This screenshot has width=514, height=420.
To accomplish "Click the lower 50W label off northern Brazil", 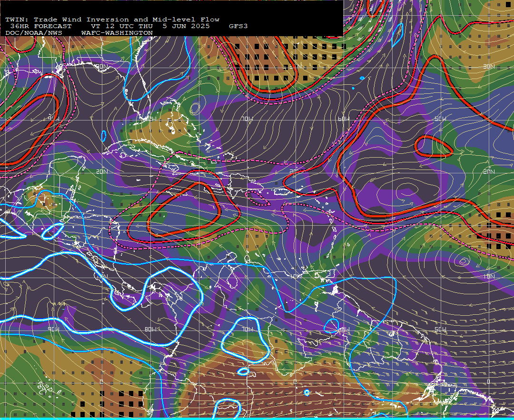I will (x=440, y=329).
